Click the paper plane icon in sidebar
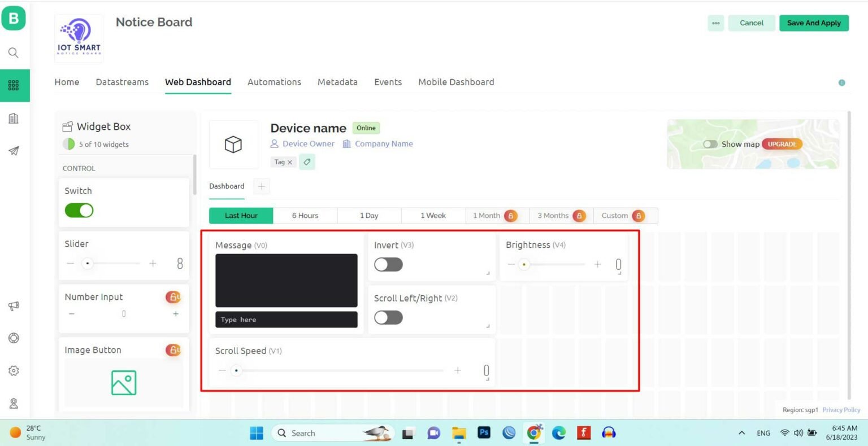 coord(14,151)
